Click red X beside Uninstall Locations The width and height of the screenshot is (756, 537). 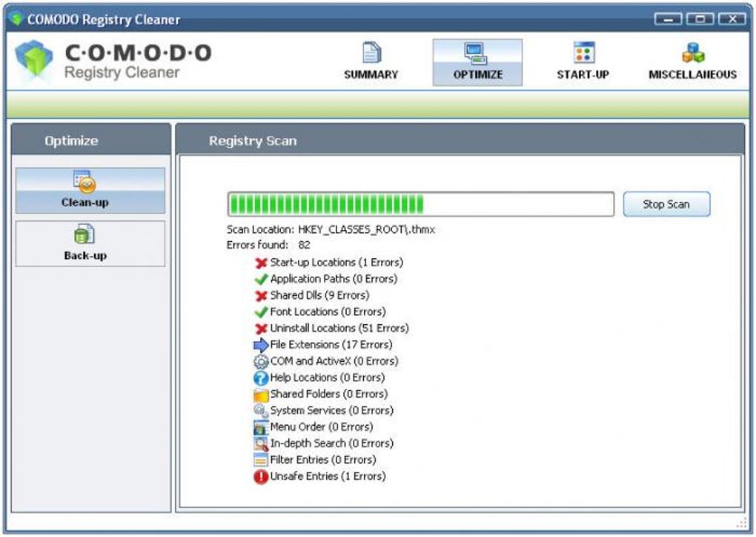261,329
